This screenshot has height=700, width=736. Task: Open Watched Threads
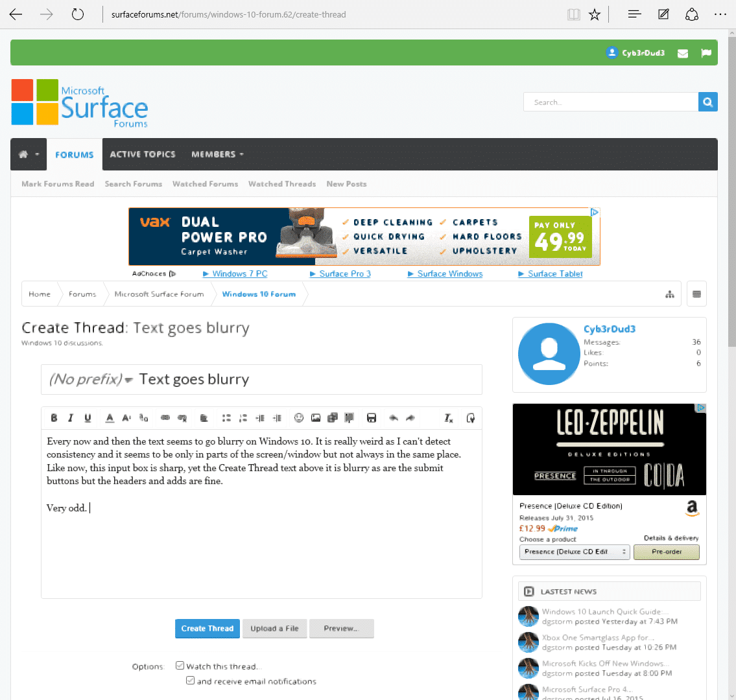point(282,184)
